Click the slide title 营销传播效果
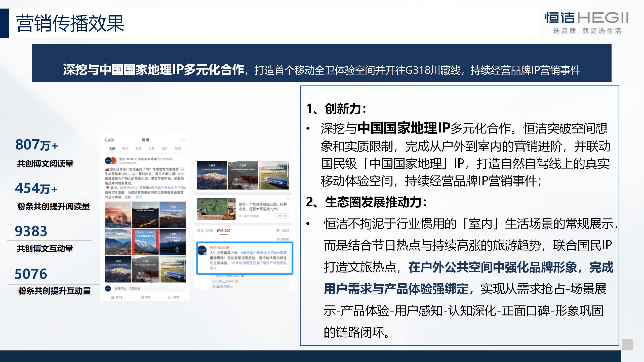This screenshot has height=362, width=644. click(70, 23)
